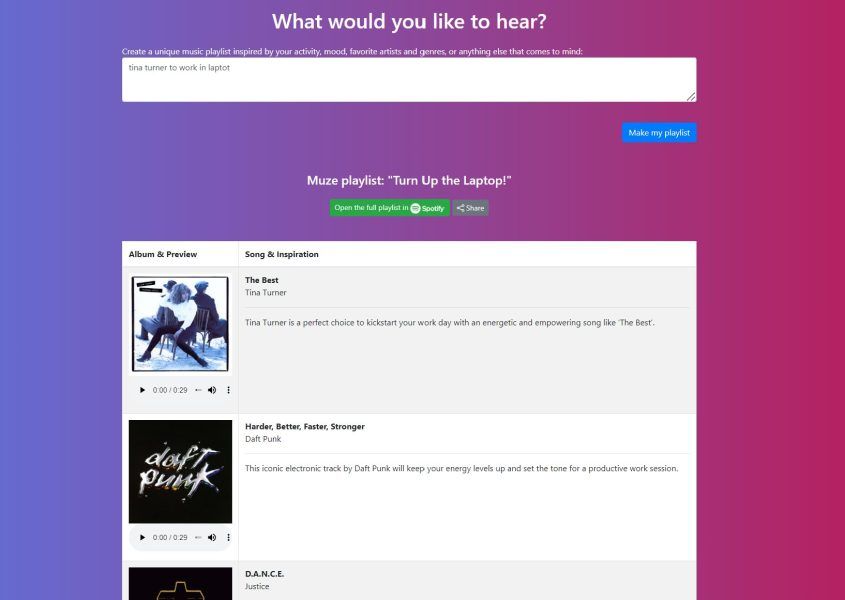The height and width of the screenshot is (600, 845).
Task: Click the artist name Tina Turner
Action: coord(266,293)
